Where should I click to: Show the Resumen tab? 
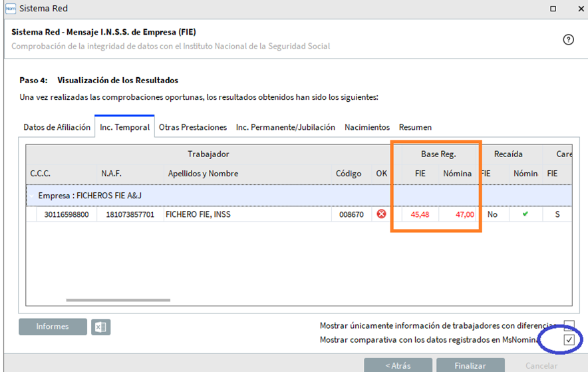(x=415, y=127)
